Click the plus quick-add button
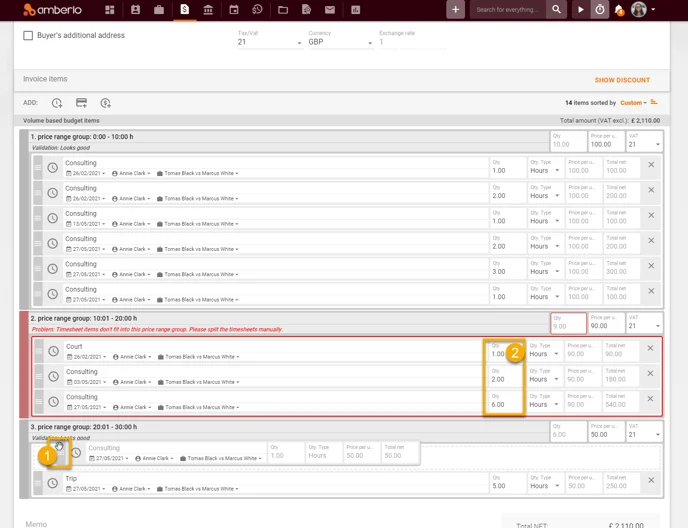The width and height of the screenshot is (688, 528). (x=455, y=10)
